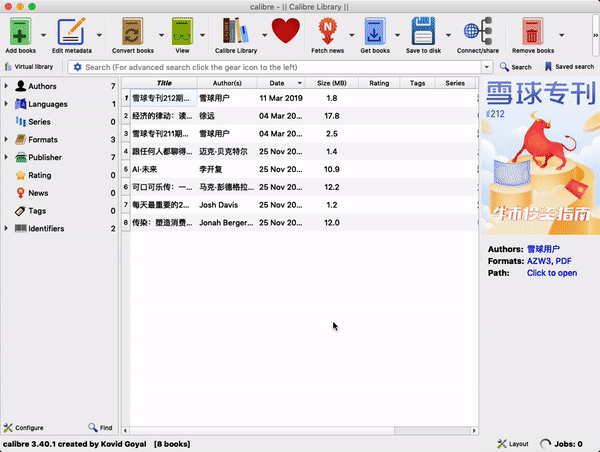
Task: Click the Virtual library button
Action: 29,67
